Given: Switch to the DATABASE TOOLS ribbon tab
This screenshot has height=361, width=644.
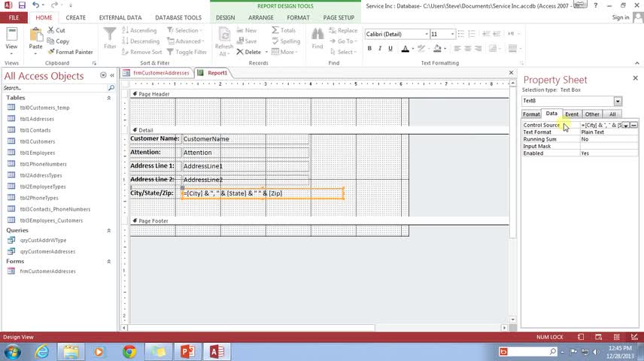Looking at the screenshot, I should tap(178, 17).
